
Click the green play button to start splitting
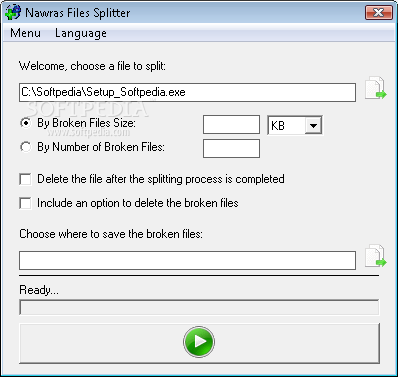click(x=199, y=342)
